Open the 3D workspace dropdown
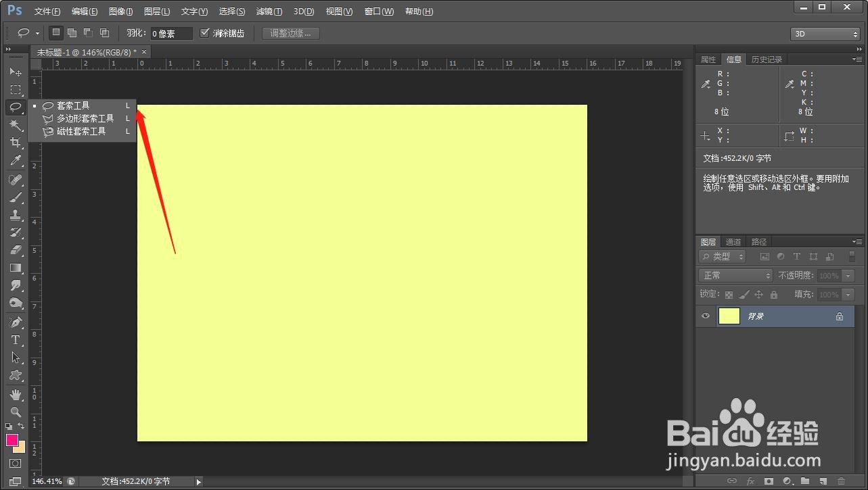 click(x=825, y=34)
